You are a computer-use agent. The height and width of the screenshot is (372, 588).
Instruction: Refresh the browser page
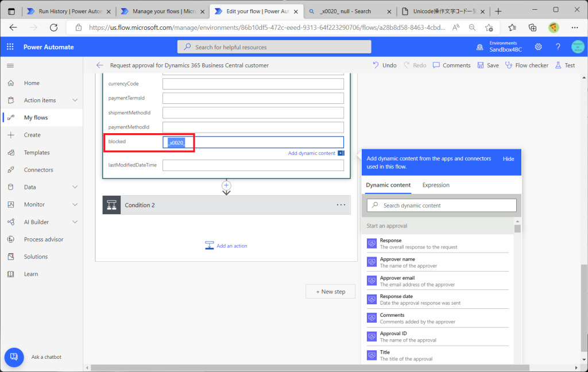click(53, 28)
